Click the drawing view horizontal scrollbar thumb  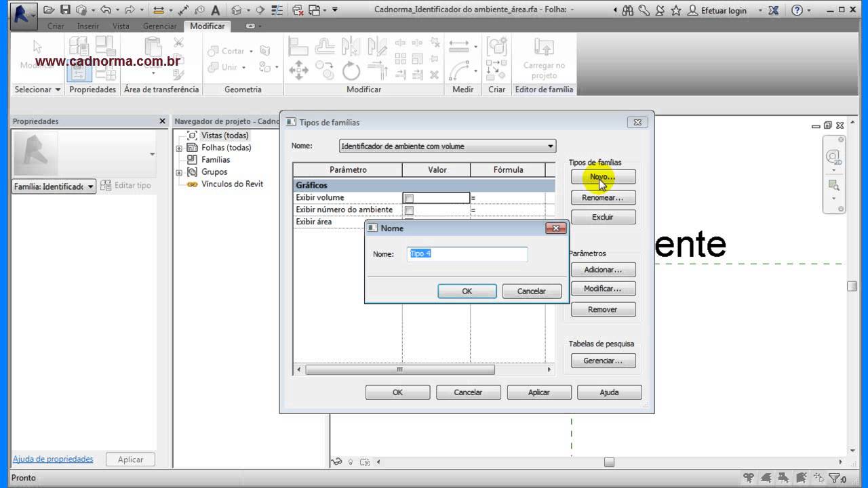609,462
